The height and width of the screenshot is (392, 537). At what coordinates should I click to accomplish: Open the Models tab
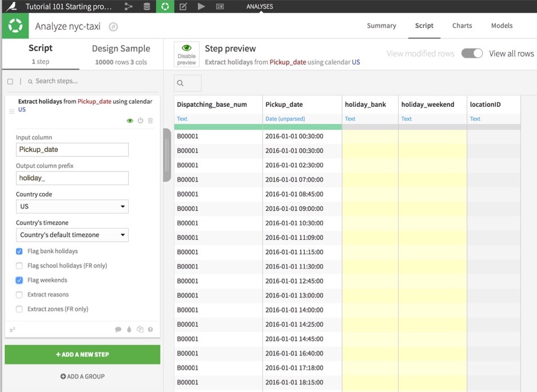pos(502,26)
